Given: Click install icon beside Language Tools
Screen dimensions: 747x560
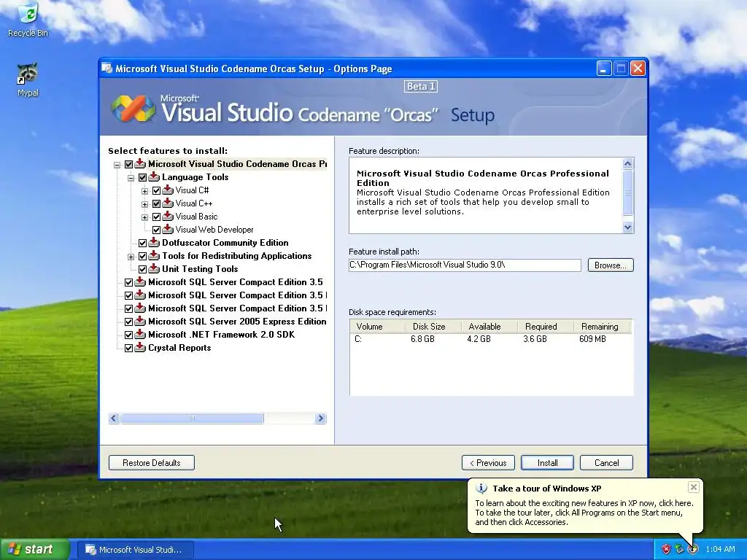Looking at the screenshot, I should point(153,177).
